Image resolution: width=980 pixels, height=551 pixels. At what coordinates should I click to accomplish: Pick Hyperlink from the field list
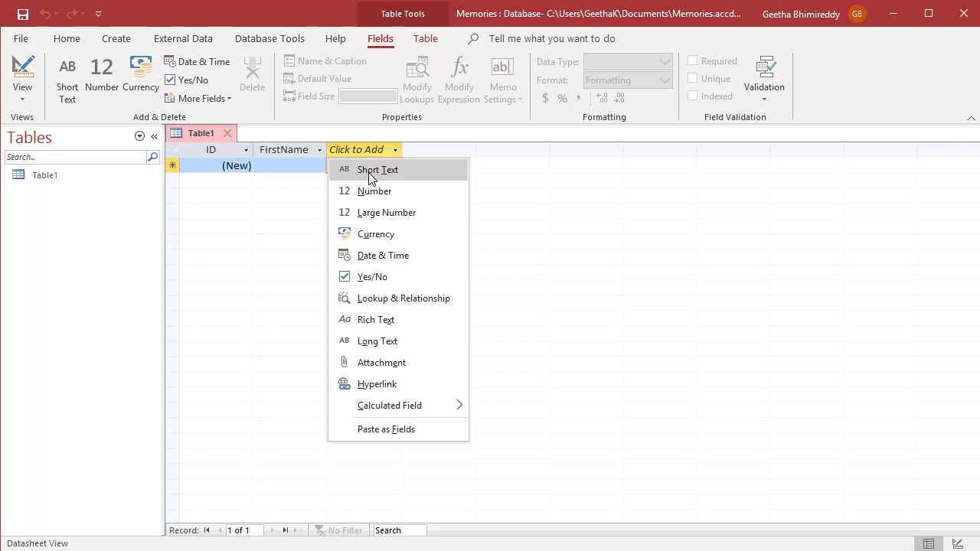pos(398,384)
